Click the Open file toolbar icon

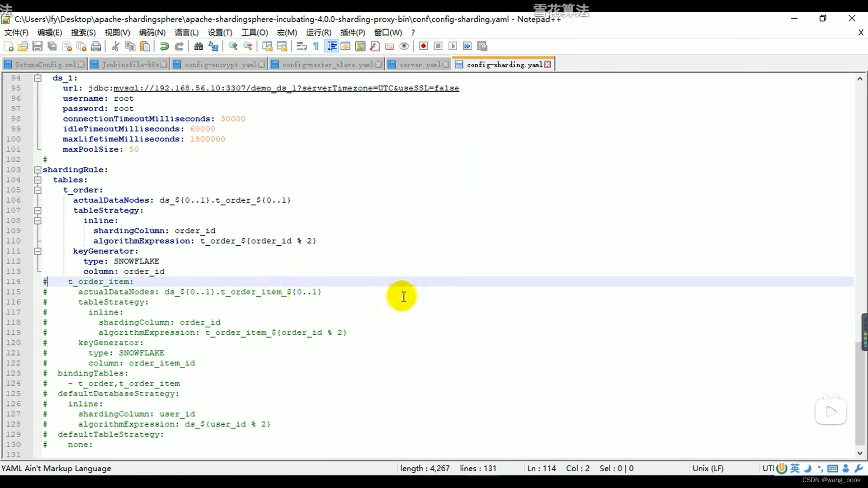(x=23, y=46)
